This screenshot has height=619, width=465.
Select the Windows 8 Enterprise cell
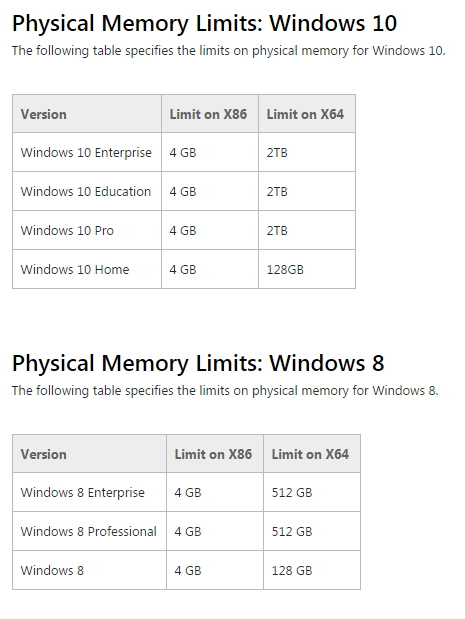pos(89,492)
